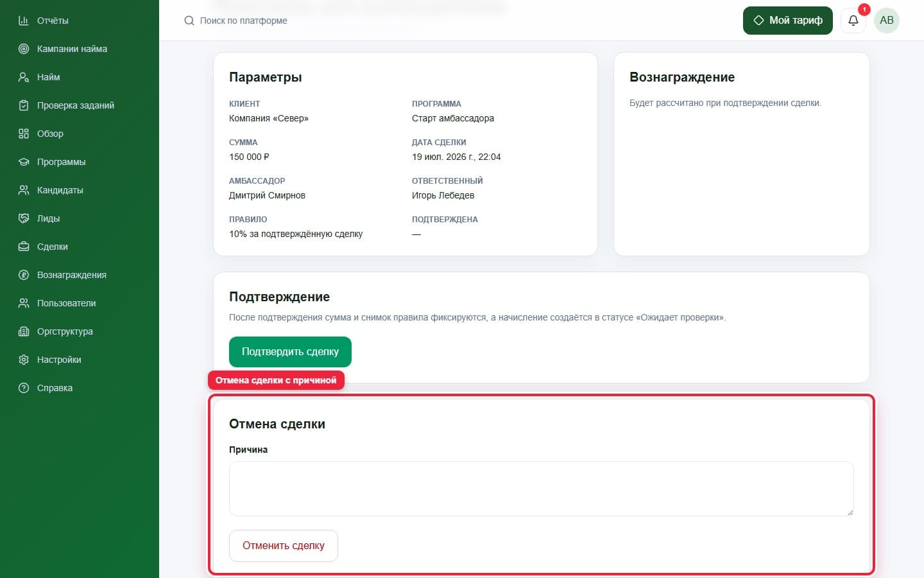This screenshot has width=924, height=578.
Task: Click the Сделки briefcase icon
Action: (x=24, y=247)
